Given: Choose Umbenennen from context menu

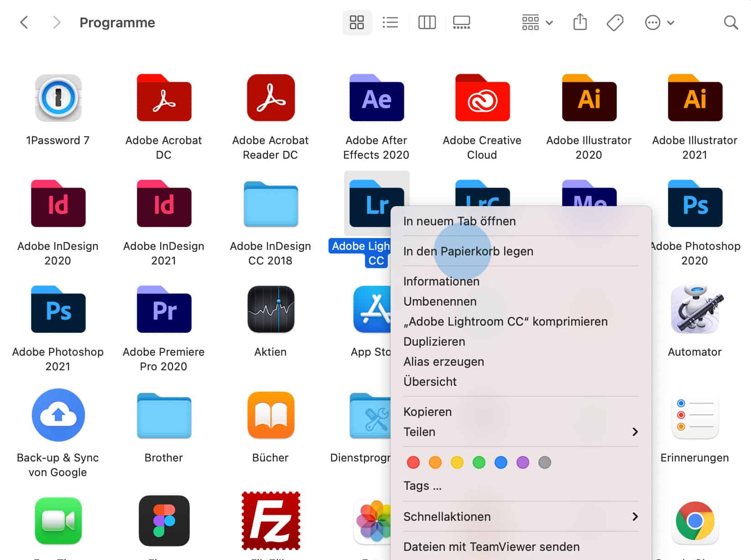Looking at the screenshot, I should [x=521, y=301].
